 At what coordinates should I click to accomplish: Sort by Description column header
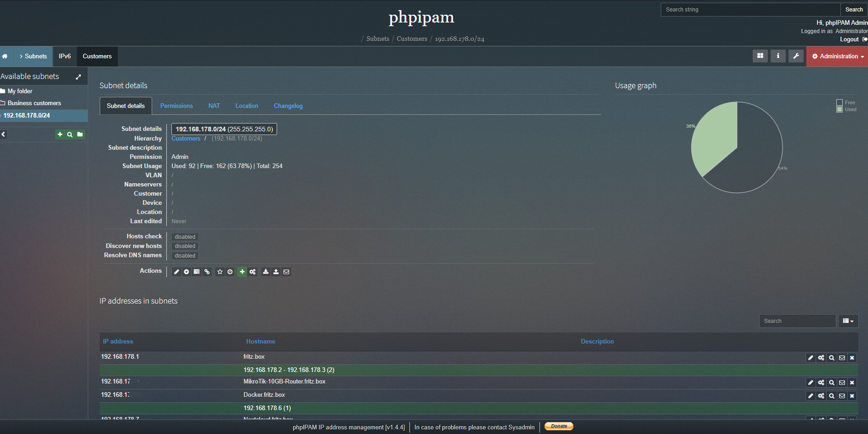(x=597, y=342)
